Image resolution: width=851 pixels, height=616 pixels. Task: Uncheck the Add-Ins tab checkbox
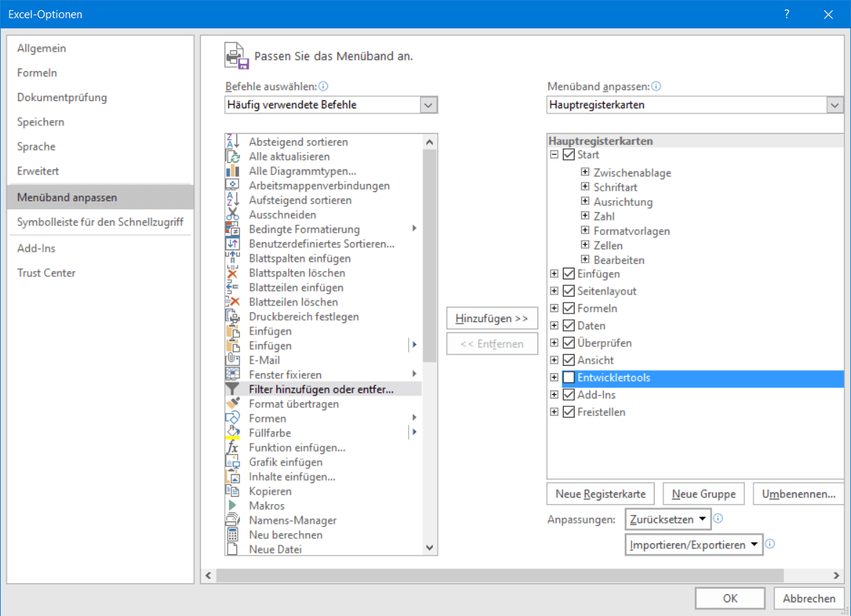pyautogui.click(x=569, y=395)
